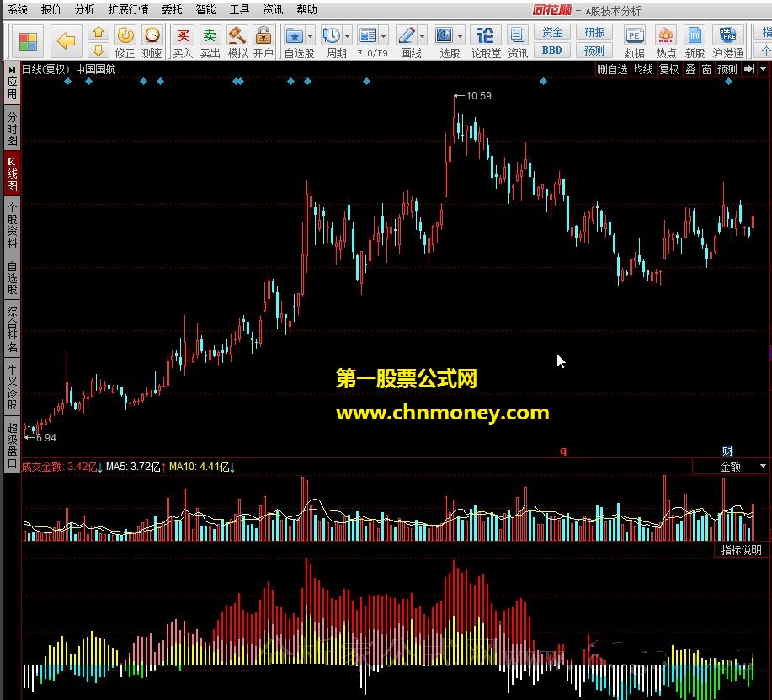Click the 买入 buy icon
Viewport: 772px width, 700px height.
(x=184, y=35)
